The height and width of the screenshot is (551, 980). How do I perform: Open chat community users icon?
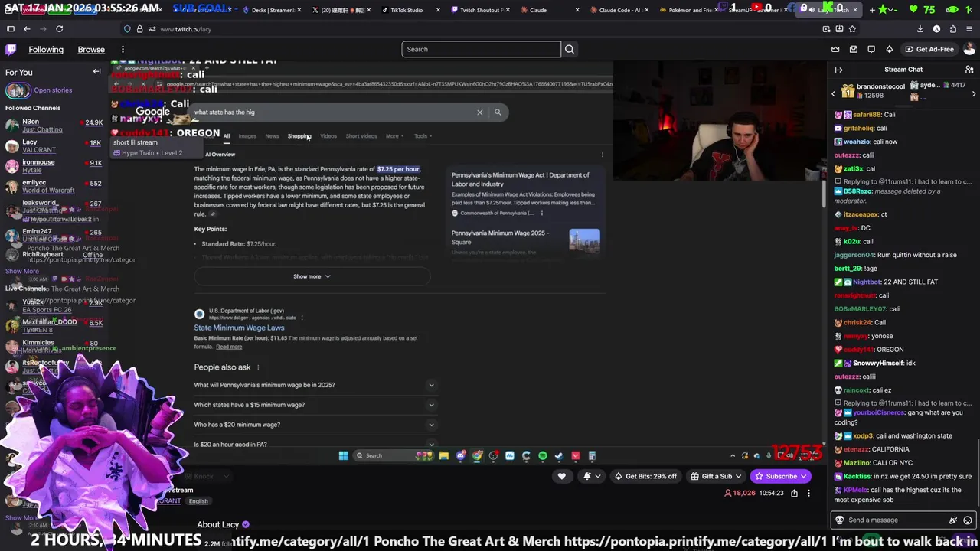tap(969, 70)
